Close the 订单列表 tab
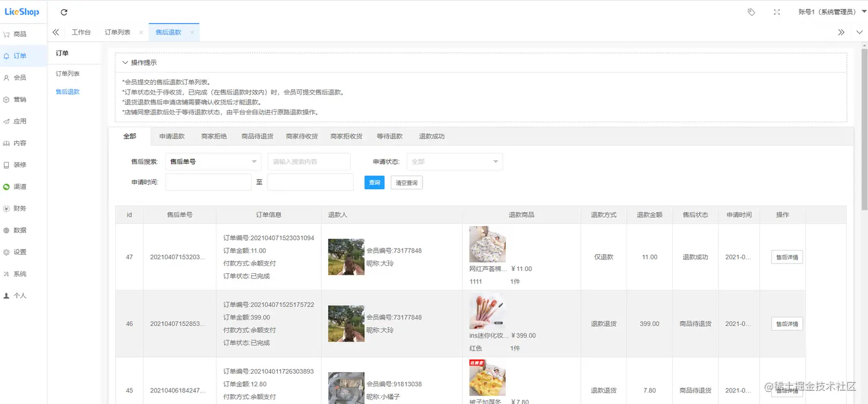This screenshot has height=404, width=868. pyautogui.click(x=141, y=33)
